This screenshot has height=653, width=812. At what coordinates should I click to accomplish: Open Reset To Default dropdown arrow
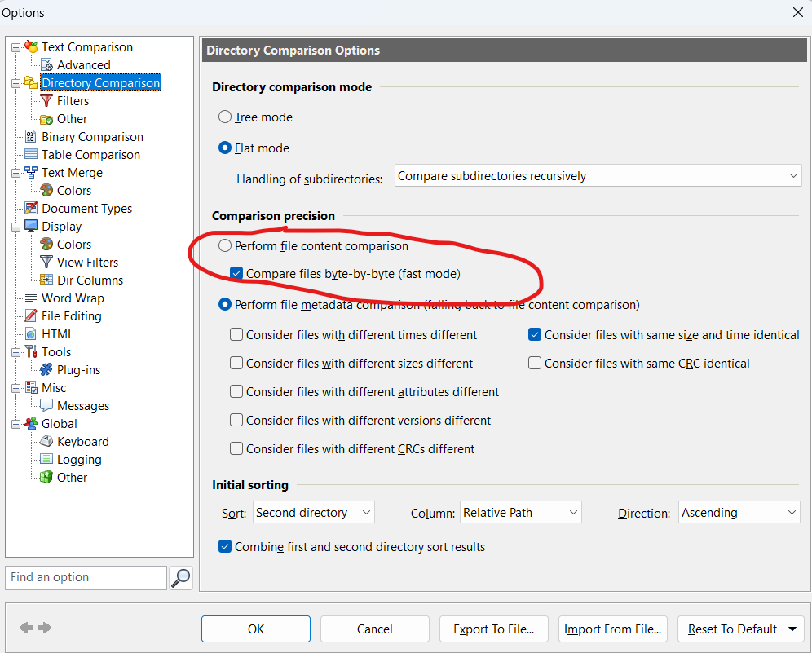tap(792, 629)
